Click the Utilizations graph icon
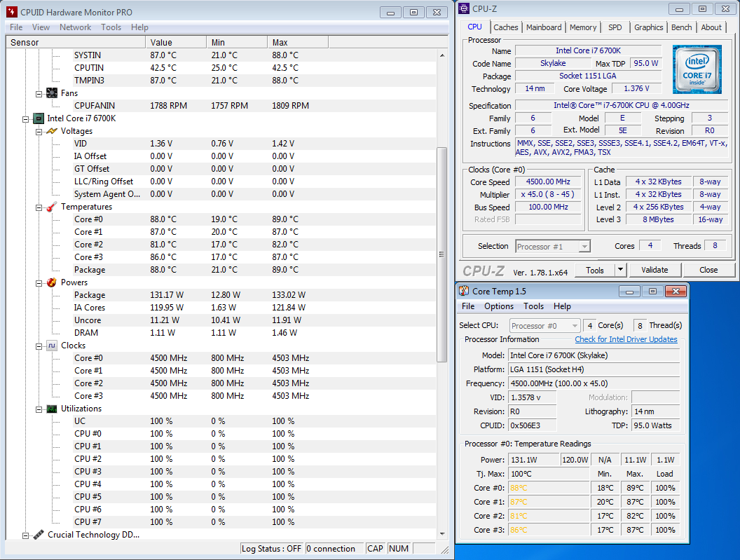 [52, 409]
